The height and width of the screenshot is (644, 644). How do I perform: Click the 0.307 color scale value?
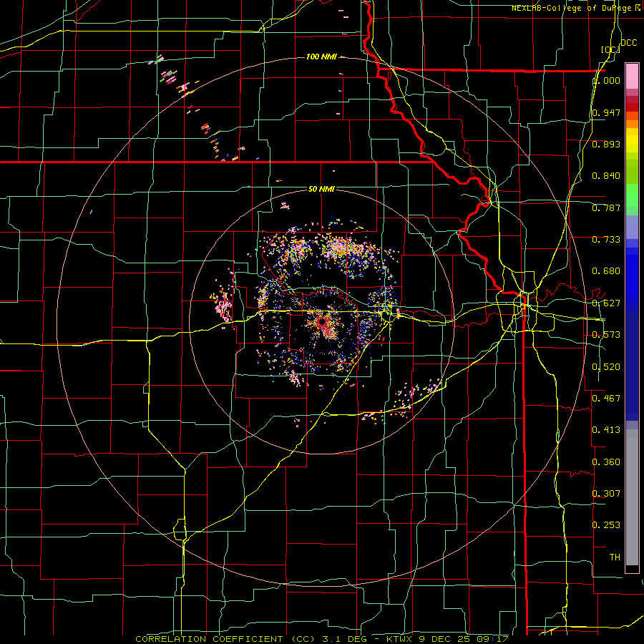[x=606, y=493]
